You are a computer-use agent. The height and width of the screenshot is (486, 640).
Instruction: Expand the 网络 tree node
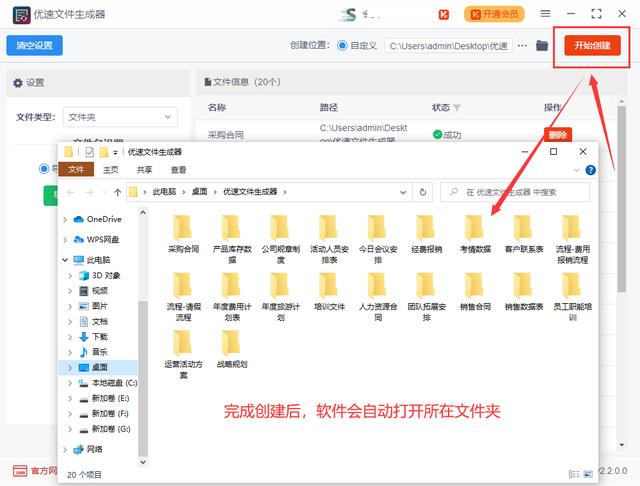coord(65,449)
